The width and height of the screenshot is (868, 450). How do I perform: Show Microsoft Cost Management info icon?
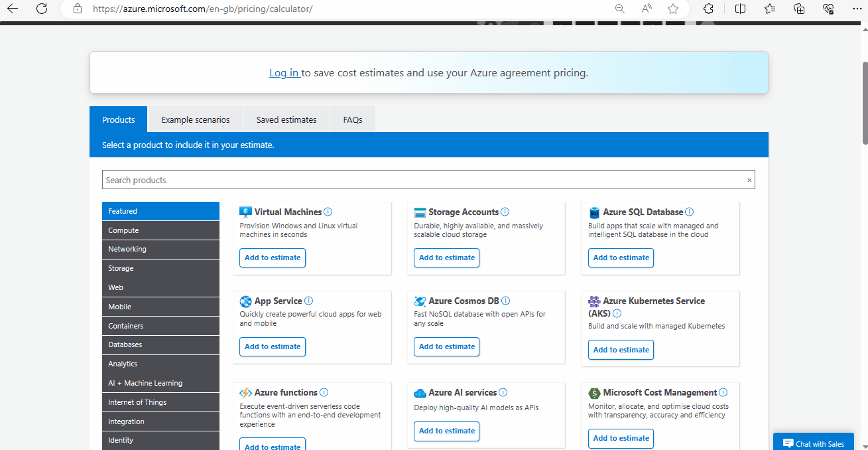[723, 393]
